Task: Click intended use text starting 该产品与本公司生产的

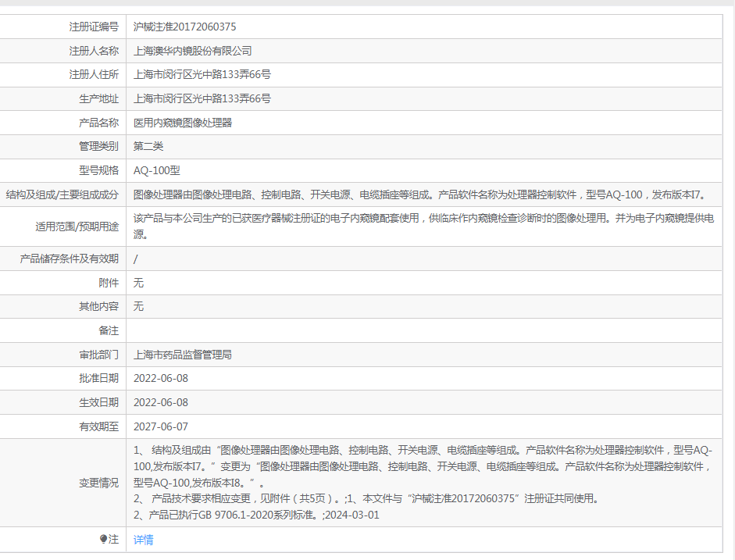Action: pyautogui.click(x=424, y=226)
